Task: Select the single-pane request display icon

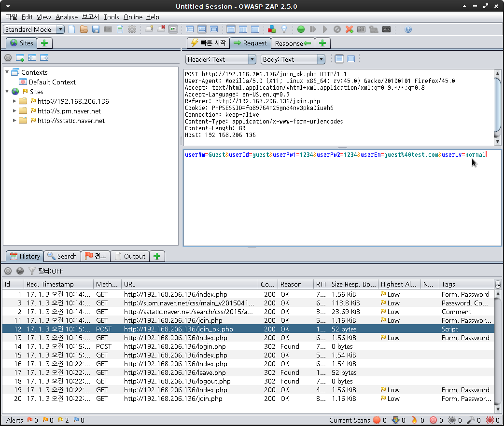Action: [351, 59]
